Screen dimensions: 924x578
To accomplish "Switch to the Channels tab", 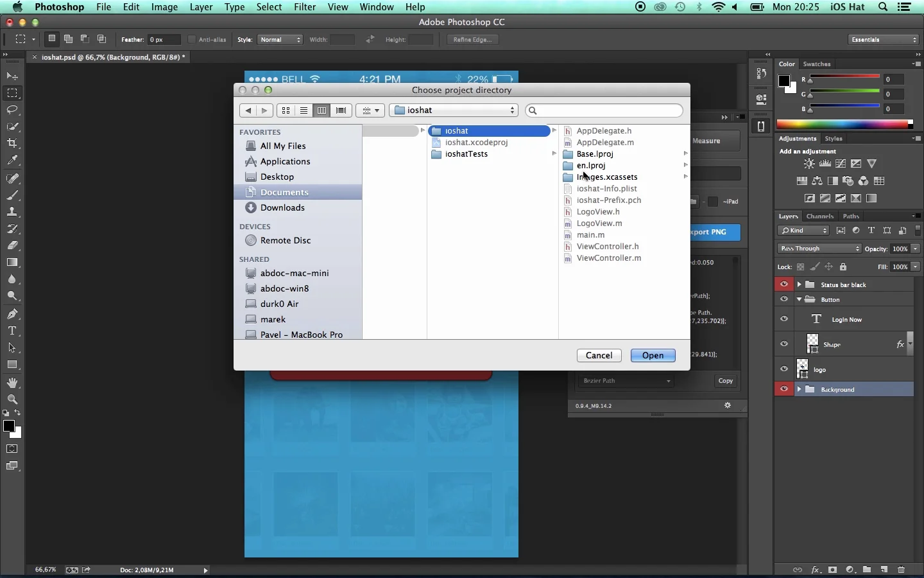I will pyautogui.click(x=821, y=216).
